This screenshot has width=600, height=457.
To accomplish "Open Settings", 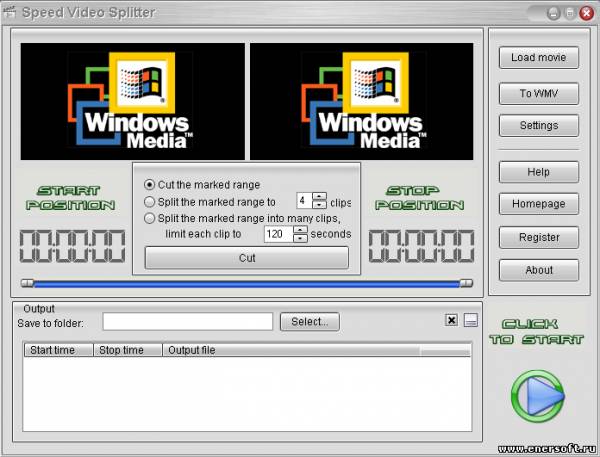I will tap(539, 126).
